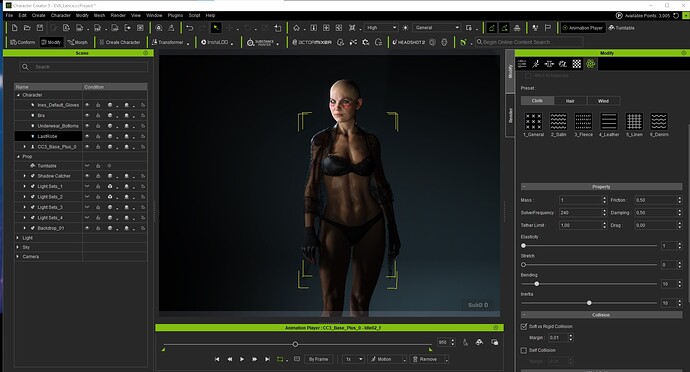Click the Animation Player button

pos(582,28)
